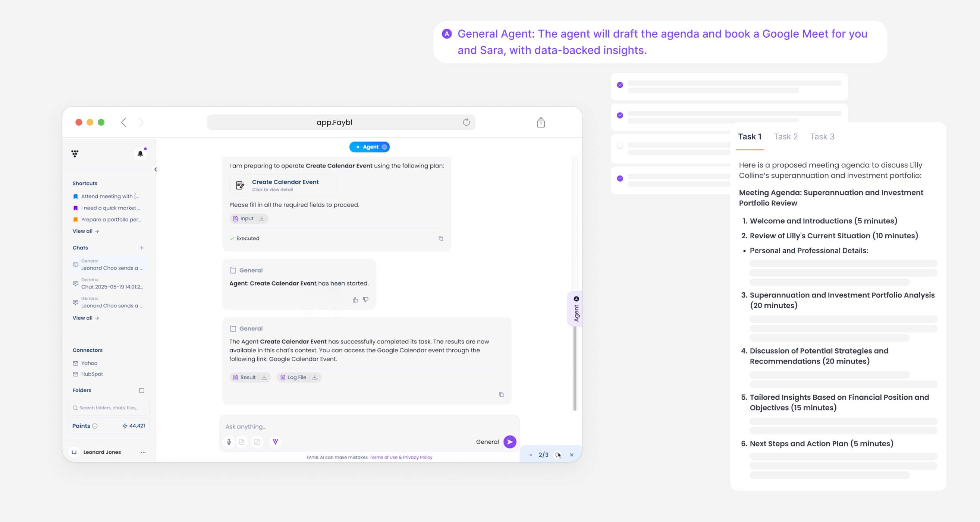Send message with purple arrow button

[509, 442]
